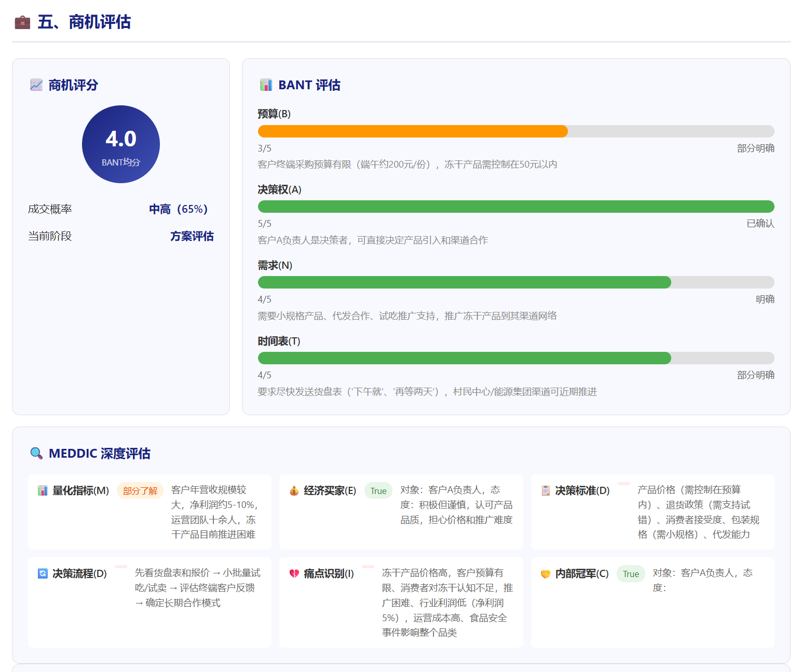The width and height of the screenshot is (801, 672).
Task: Click the green 决策权(A) progress bar
Action: pos(515,207)
